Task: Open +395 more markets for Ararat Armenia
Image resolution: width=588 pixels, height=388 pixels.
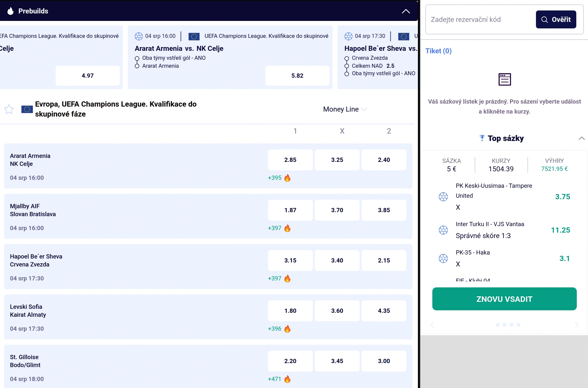Action: (x=274, y=178)
